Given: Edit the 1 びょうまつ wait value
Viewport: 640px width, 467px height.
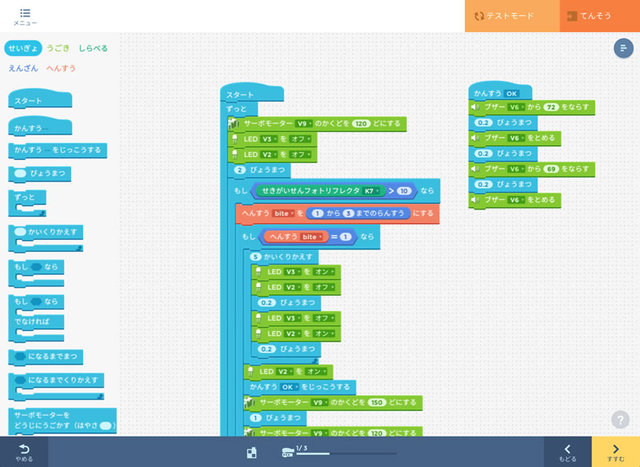Looking at the screenshot, I should point(256,418).
